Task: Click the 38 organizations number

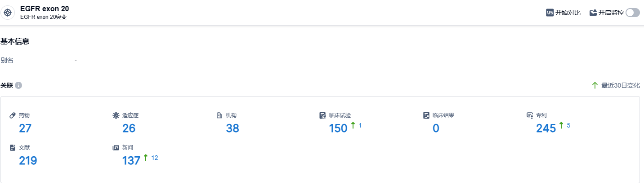Action: tap(233, 128)
